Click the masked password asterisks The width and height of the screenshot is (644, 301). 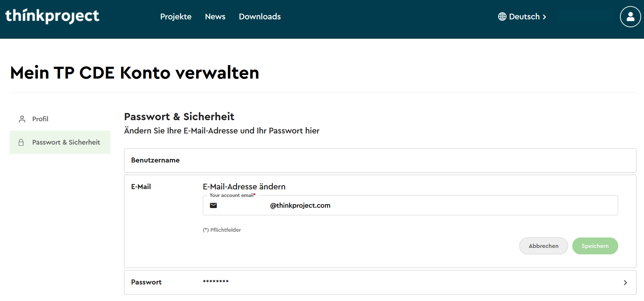[216, 282]
